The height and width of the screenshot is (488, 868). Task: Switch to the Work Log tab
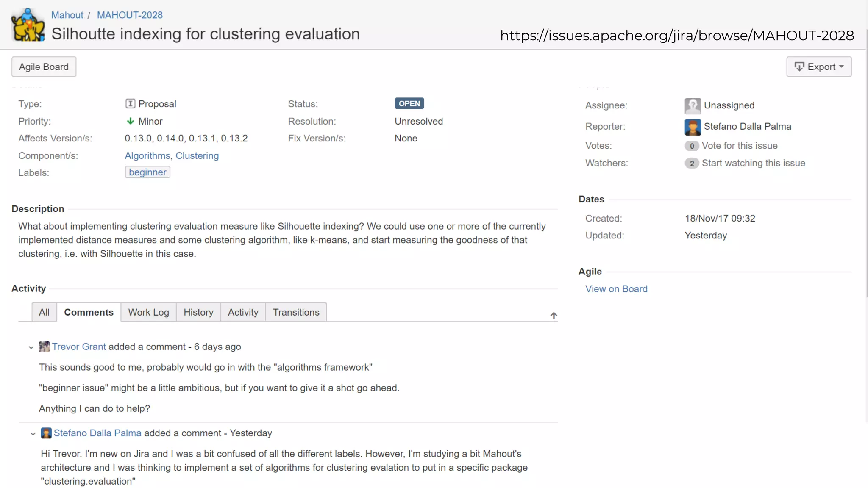pyautogui.click(x=148, y=313)
